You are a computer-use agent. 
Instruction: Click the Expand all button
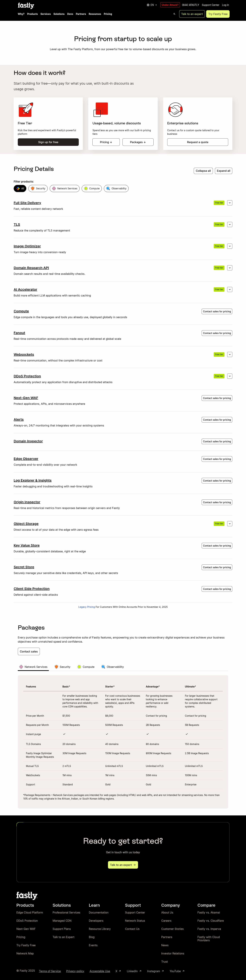click(223, 171)
